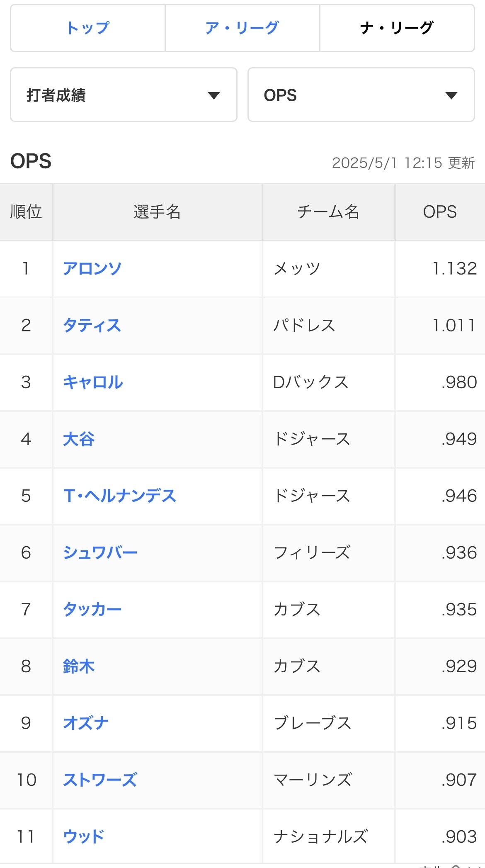The height and width of the screenshot is (868, 485).
Task: Switch to the トップ tab
Action: pyautogui.click(x=88, y=28)
